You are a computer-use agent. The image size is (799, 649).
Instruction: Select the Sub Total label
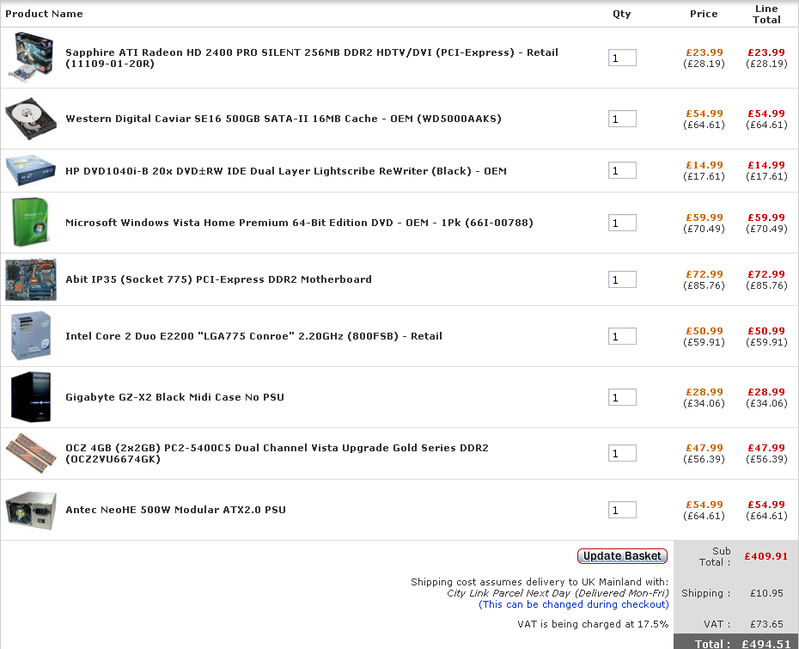click(715, 556)
